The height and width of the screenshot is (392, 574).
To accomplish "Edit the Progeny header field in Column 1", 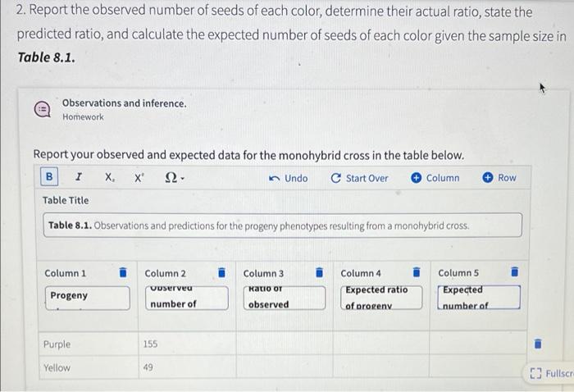I will click(88, 298).
